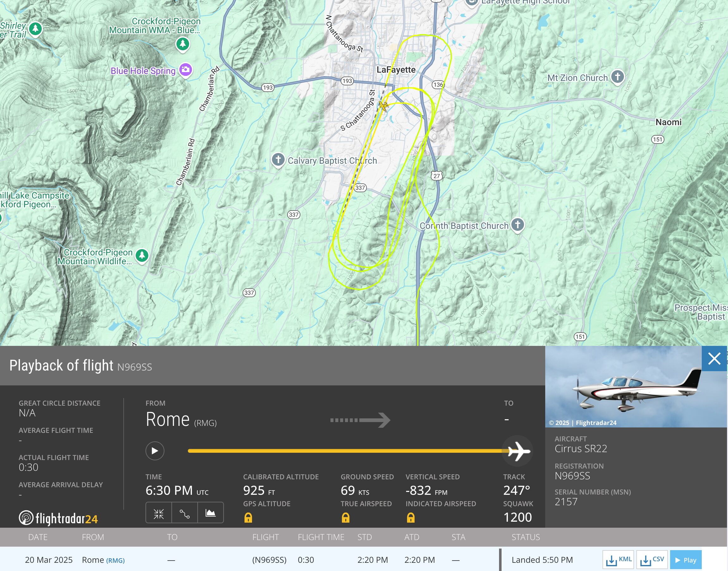Screen dimensions: 728x571
Task: Click the Flightradar24 logo
Action: click(x=58, y=518)
